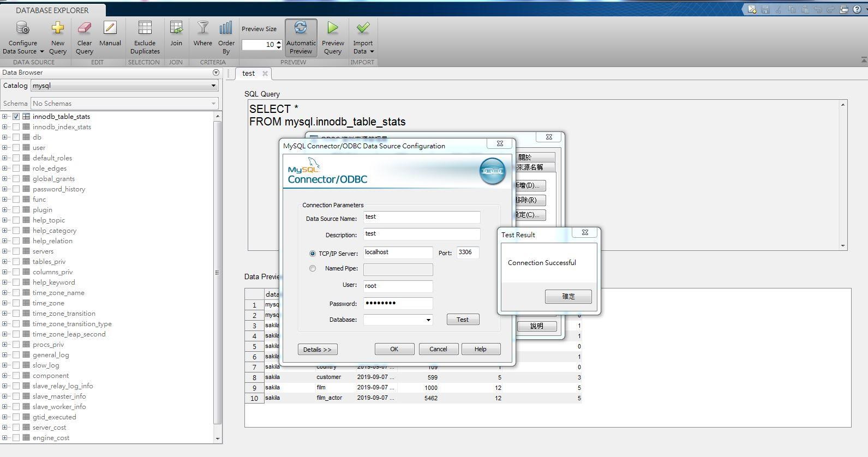
Task: Dismiss the Test Result with 確定
Action: point(568,297)
